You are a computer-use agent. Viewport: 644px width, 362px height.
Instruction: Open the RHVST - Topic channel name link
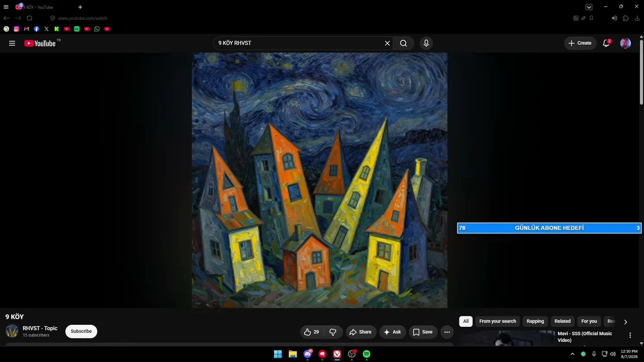click(x=40, y=328)
